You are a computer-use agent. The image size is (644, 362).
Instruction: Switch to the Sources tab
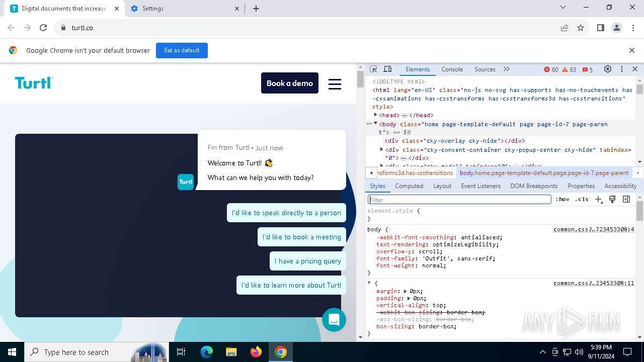485,69
